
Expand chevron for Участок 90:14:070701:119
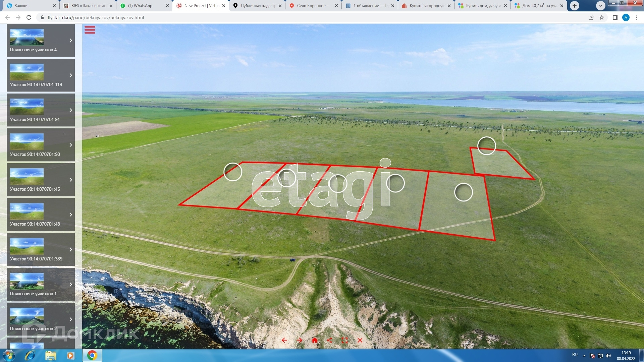(x=71, y=75)
